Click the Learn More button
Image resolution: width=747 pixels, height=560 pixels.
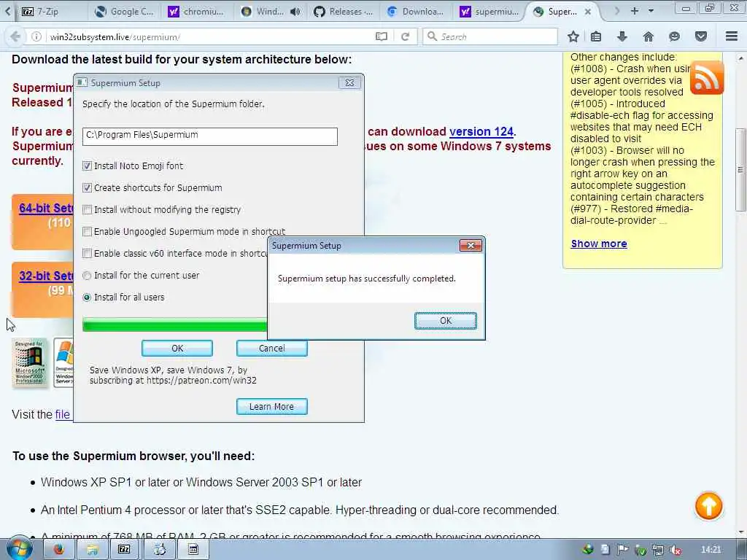click(x=272, y=407)
